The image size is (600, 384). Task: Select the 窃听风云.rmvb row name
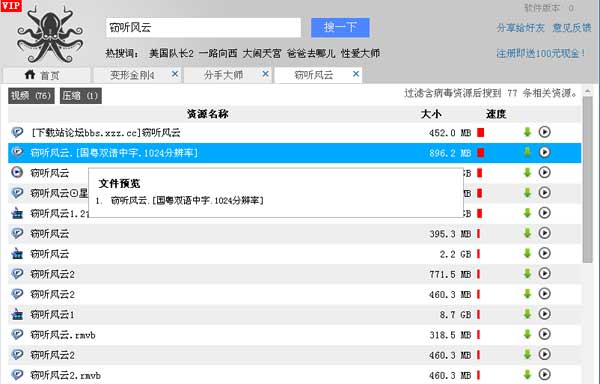pyautogui.click(x=63, y=335)
